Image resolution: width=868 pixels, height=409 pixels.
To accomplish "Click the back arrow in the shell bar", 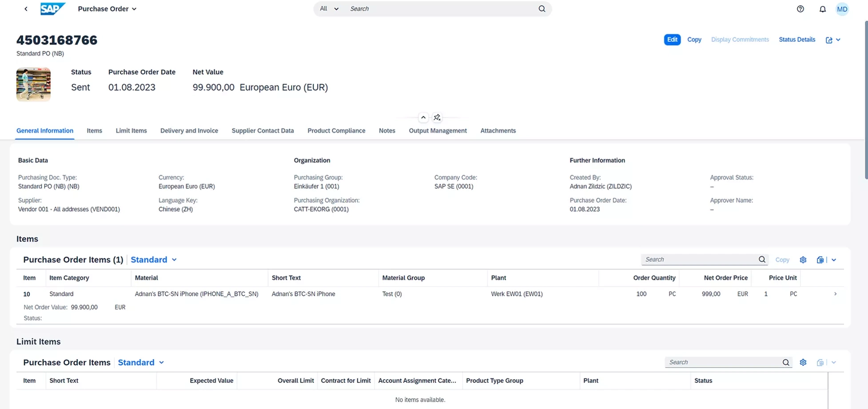I will pos(25,8).
